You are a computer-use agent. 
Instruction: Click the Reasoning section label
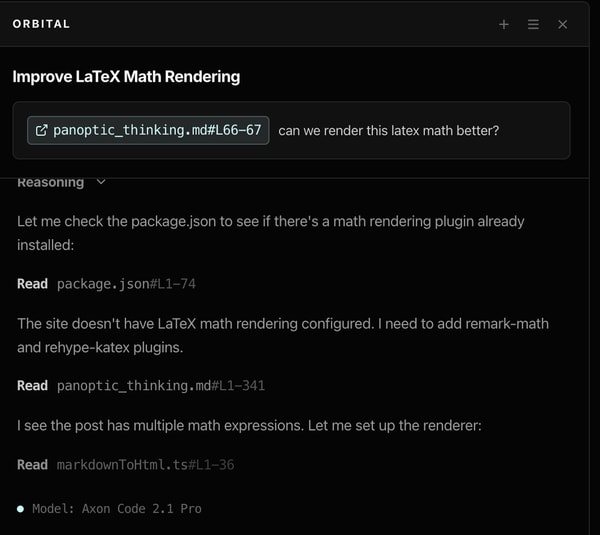pyautogui.click(x=50, y=183)
